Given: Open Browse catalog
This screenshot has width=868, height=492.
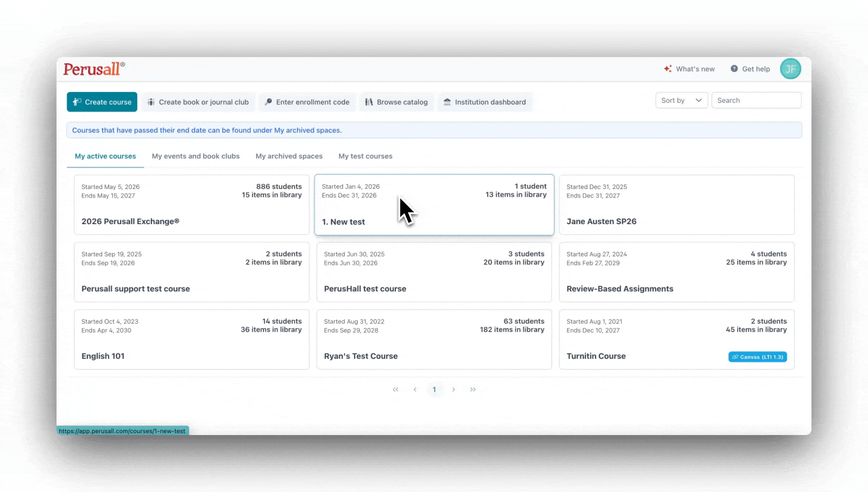Looking at the screenshot, I should click(396, 102).
